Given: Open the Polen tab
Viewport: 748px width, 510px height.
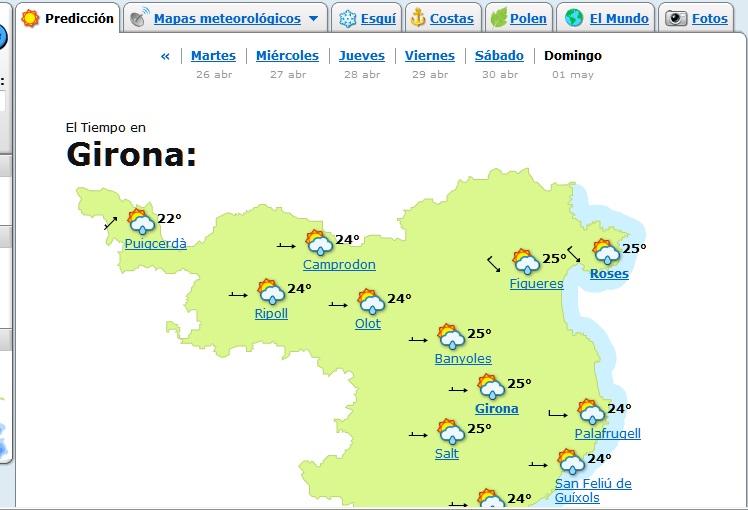Looking at the screenshot, I should [x=517, y=19].
